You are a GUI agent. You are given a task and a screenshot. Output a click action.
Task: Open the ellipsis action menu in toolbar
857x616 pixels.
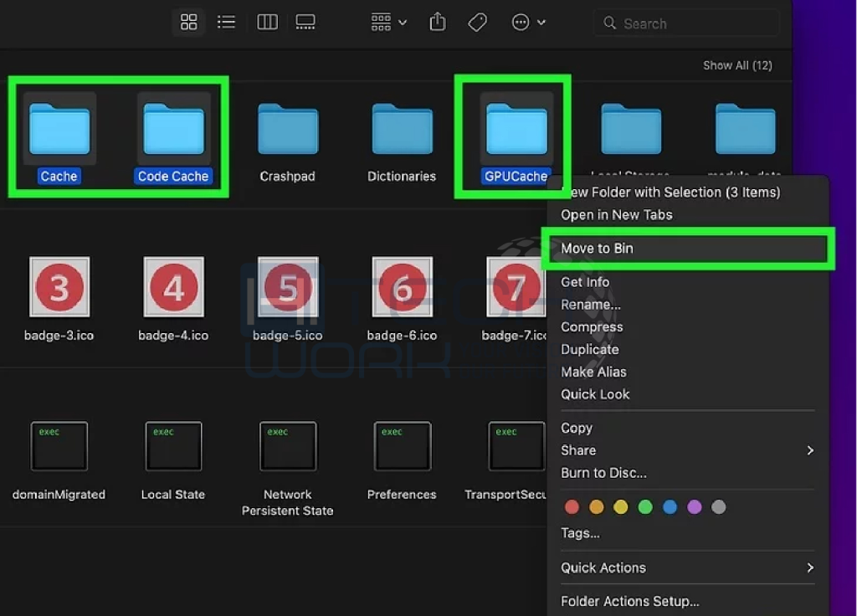[x=528, y=23]
